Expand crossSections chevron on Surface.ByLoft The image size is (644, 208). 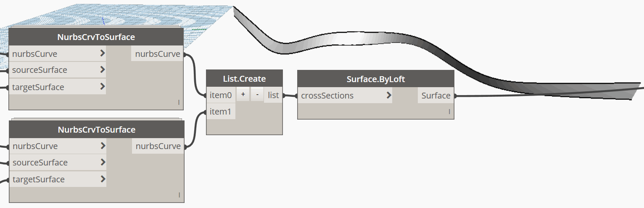tap(389, 95)
